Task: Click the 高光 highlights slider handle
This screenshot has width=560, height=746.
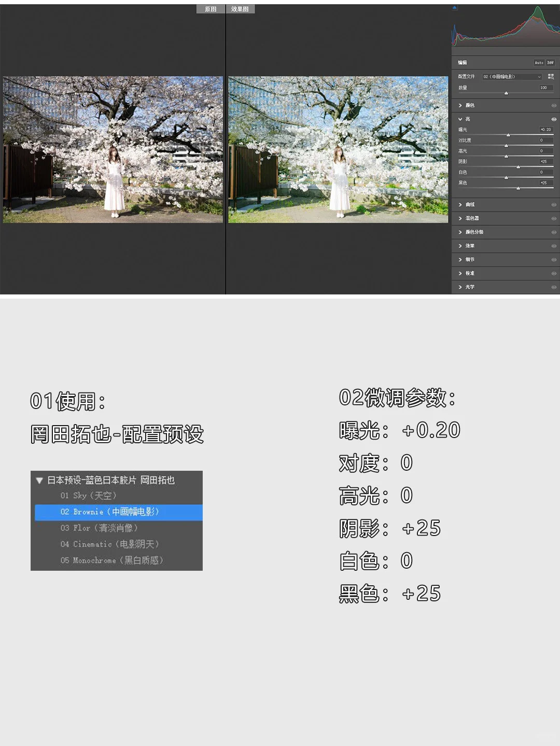Action: pyautogui.click(x=506, y=156)
